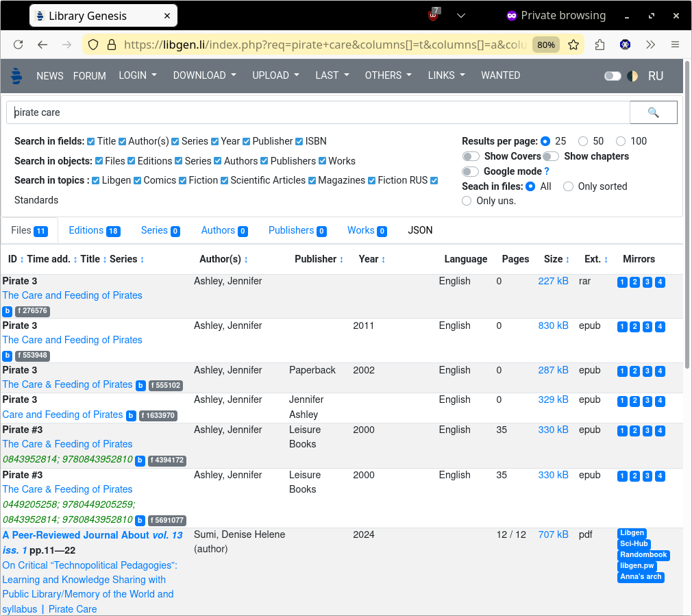Screen dimensions: 692x616
Task: Select 100 results per page
Action: 620,141
